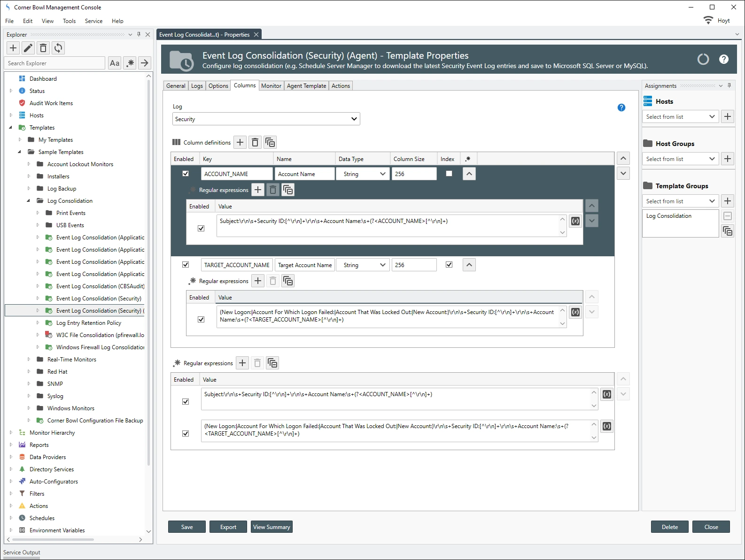Image resolution: width=745 pixels, height=560 pixels.
Task: Click the refresh icon in Explorer toolbar
Action: [58, 48]
